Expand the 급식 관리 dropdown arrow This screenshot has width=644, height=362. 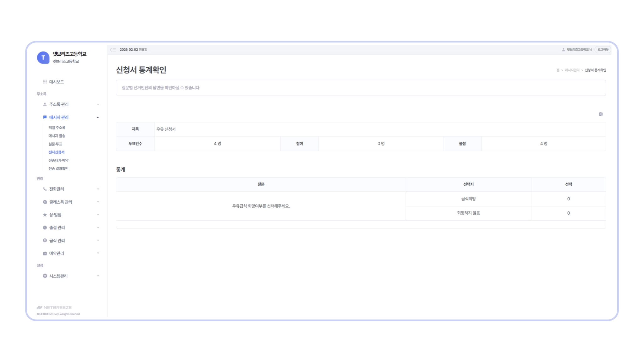click(x=98, y=240)
